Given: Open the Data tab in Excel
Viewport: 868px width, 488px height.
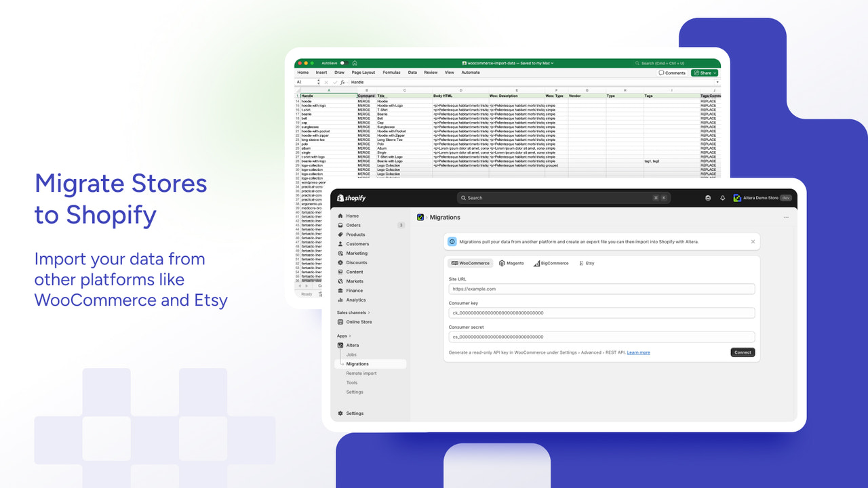Looking at the screenshot, I should [x=412, y=73].
